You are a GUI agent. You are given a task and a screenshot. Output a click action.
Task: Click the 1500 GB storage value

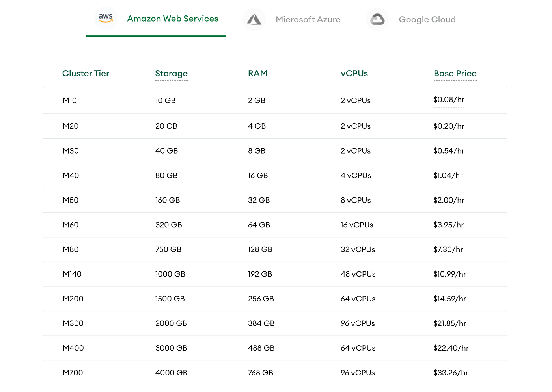170,299
